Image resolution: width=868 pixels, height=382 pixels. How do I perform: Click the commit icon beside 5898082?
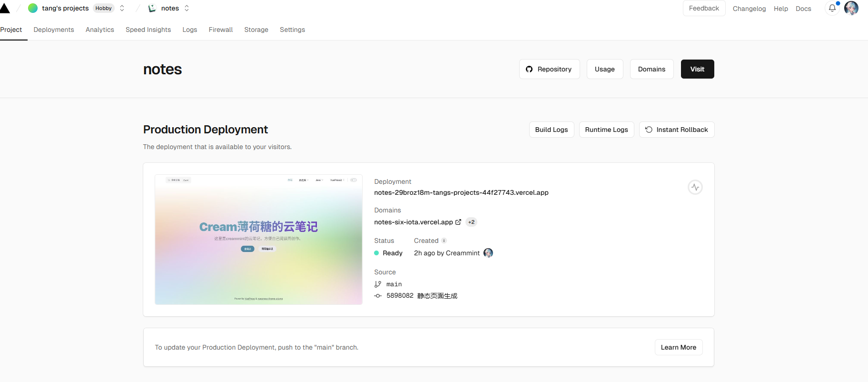pyautogui.click(x=378, y=296)
